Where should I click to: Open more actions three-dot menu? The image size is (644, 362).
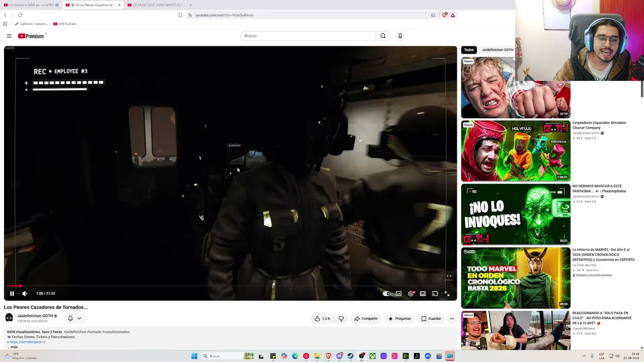pos(452,319)
